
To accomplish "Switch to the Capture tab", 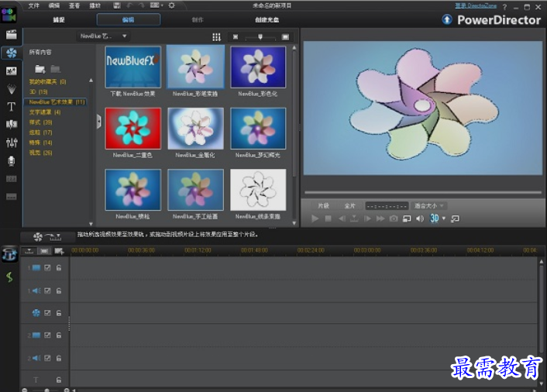I will [59, 20].
